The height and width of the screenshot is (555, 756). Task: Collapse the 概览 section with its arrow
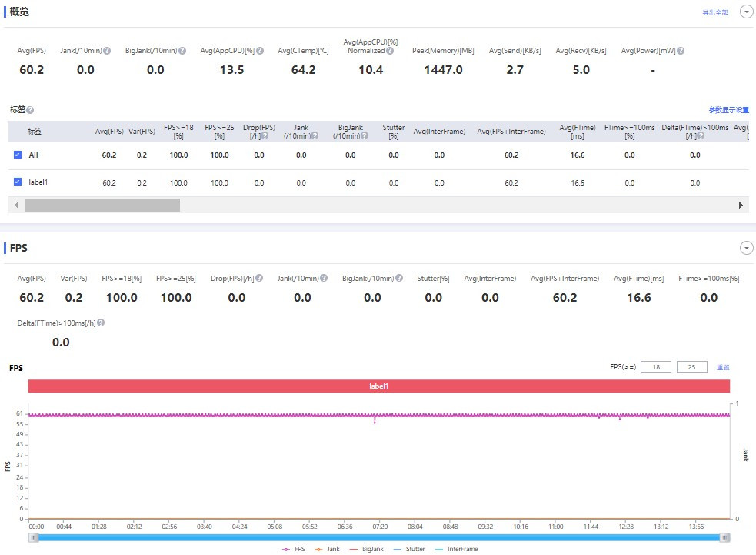click(x=746, y=12)
